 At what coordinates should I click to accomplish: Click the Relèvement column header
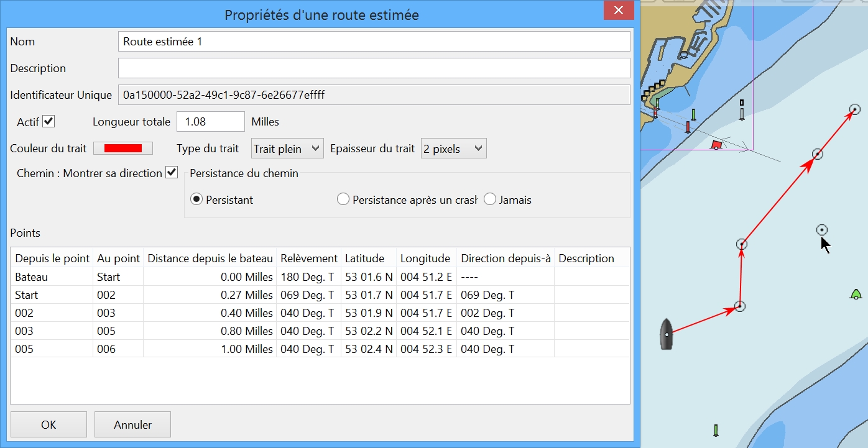click(x=309, y=258)
